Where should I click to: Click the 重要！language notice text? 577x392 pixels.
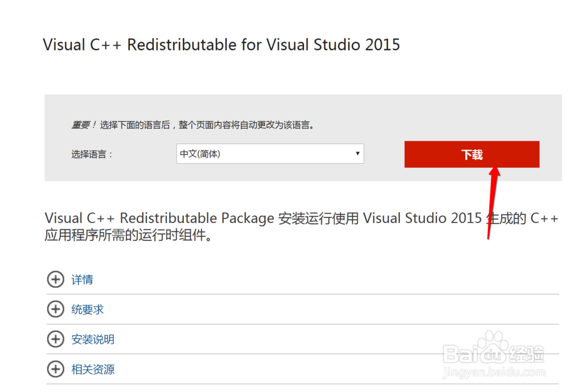[193, 125]
